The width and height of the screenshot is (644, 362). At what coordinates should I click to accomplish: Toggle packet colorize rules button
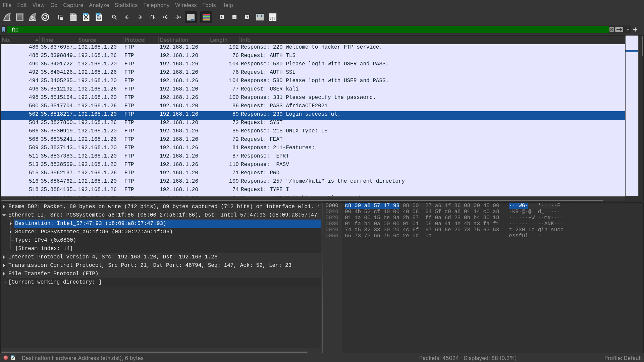click(x=206, y=17)
